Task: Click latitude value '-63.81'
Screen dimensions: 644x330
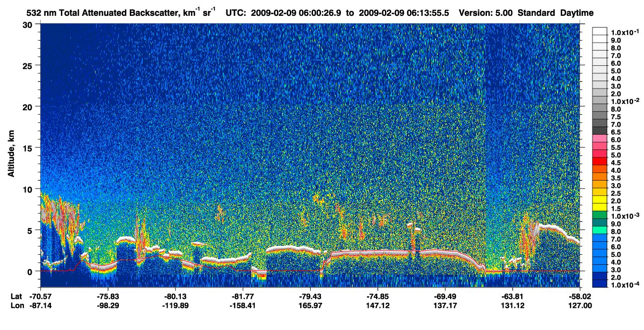Action: click(512, 296)
